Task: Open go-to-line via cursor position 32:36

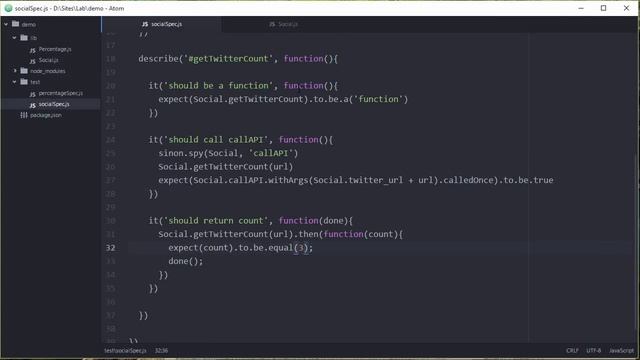Action: point(161,351)
